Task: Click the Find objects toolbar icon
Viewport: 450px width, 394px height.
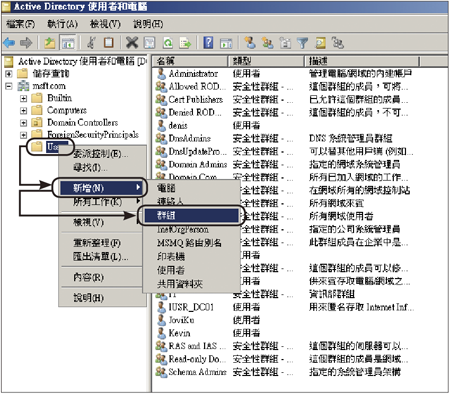Action: point(320,43)
